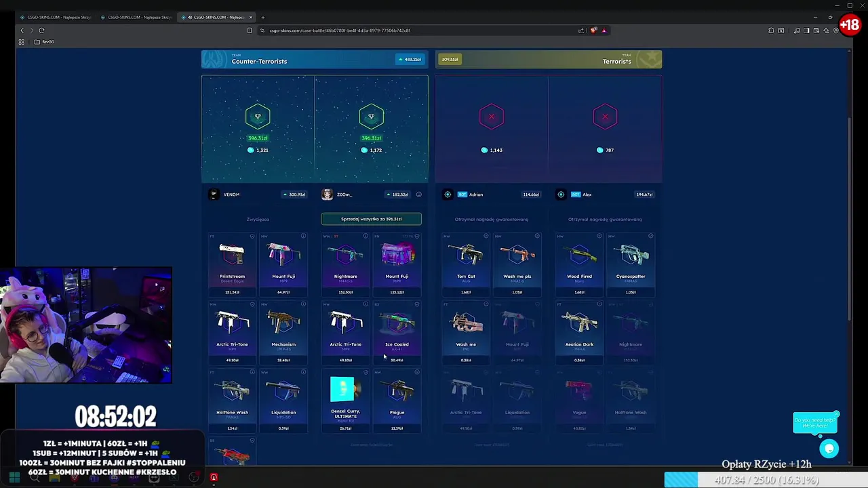Click the red icon in the Windows taskbar
868x488 pixels.
[214, 478]
